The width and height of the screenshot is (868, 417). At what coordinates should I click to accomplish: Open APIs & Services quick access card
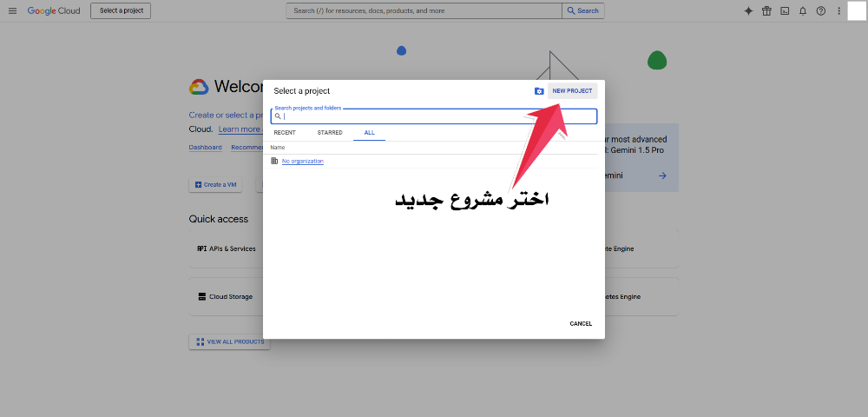click(x=227, y=249)
